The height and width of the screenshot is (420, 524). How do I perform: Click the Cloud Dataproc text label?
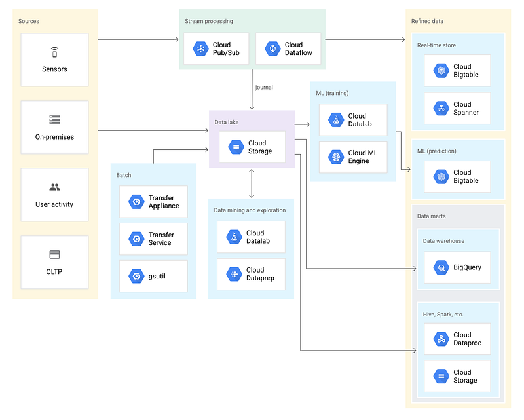pyautogui.click(x=467, y=339)
